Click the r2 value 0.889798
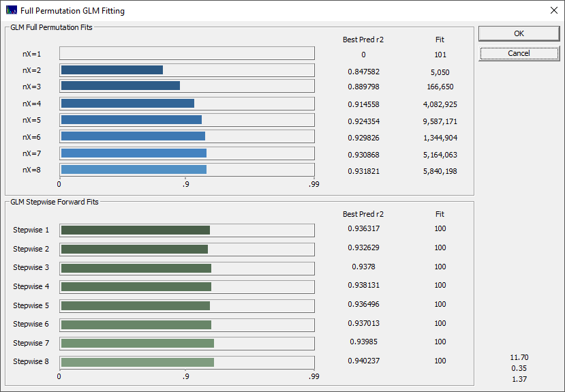Viewport: 565px width, 392px height. [x=363, y=87]
